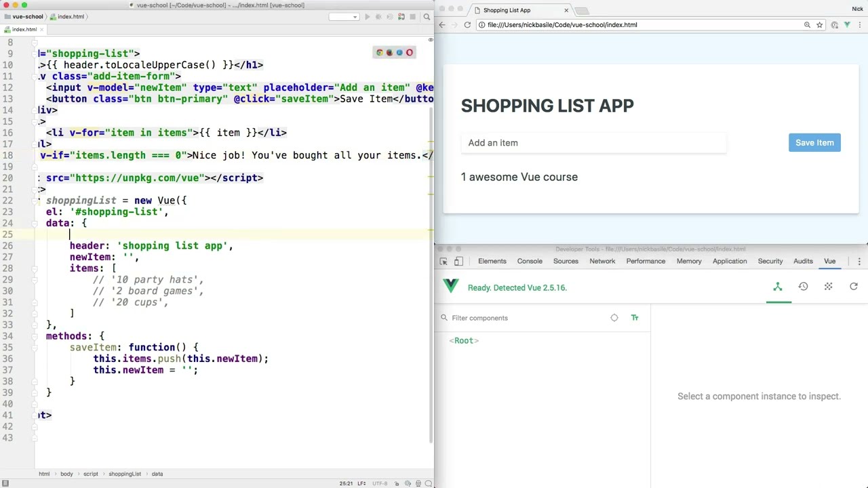Screen dimensions: 868x488
Task: Open the Vue devtools Components view
Action: pyautogui.click(x=778, y=287)
